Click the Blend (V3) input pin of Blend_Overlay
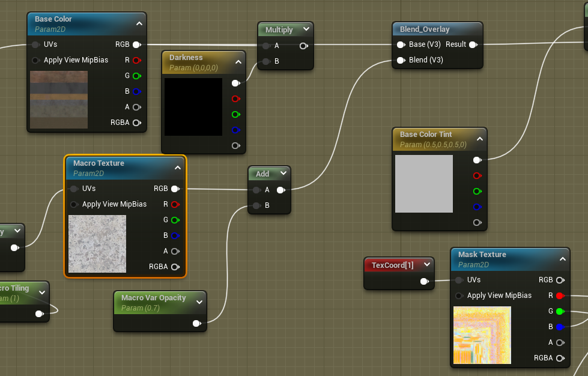Screen dimensions: 588x376 [401, 60]
